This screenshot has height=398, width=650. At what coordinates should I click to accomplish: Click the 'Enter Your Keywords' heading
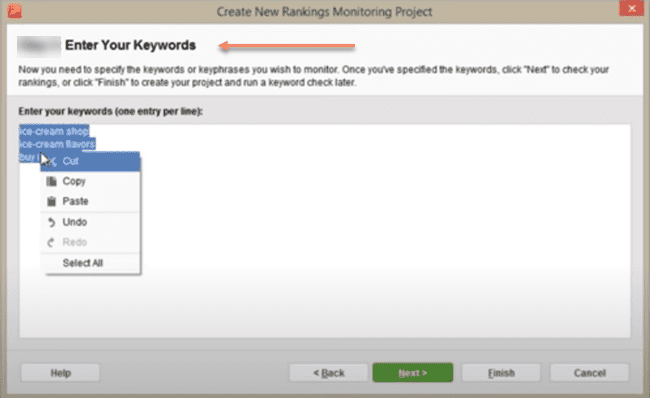point(130,45)
